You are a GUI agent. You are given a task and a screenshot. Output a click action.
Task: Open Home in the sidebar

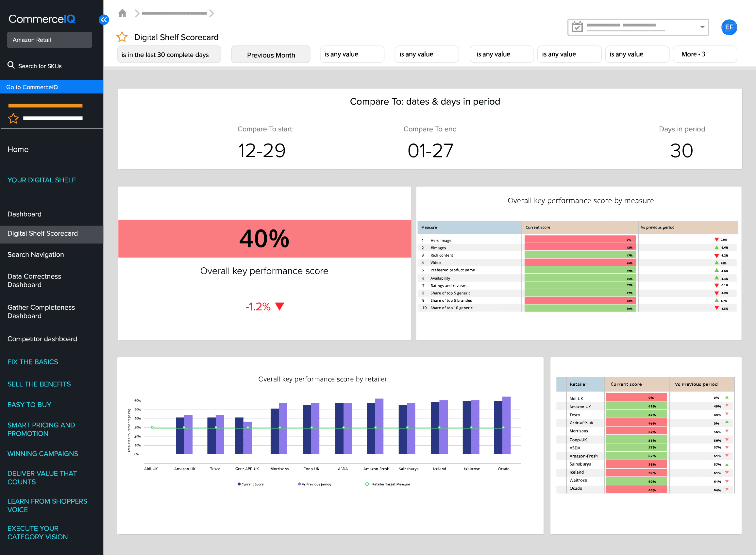click(x=18, y=149)
